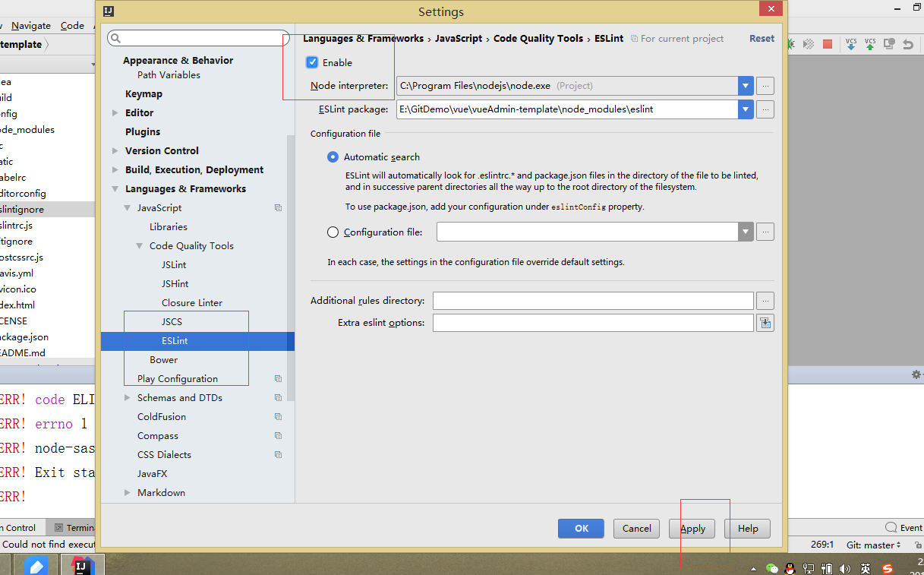Screen dimensions: 924x575
Task: Click the Cancel button
Action: tap(636, 529)
